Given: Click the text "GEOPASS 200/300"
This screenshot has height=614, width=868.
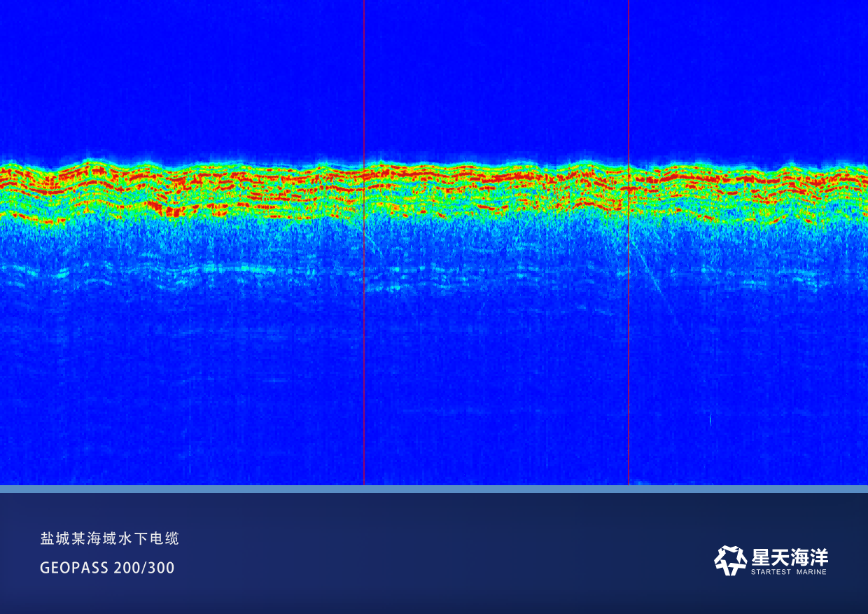Looking at the screenshot, I should coord(107,568).
